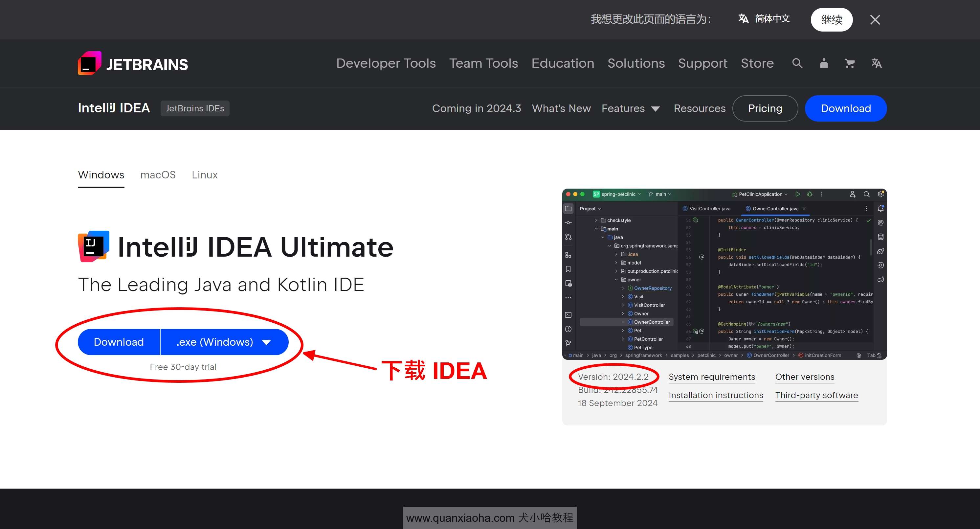The width and height of the screenshot is (980, 529).
Task: Open the Other versions link
Action: point(805,377)
